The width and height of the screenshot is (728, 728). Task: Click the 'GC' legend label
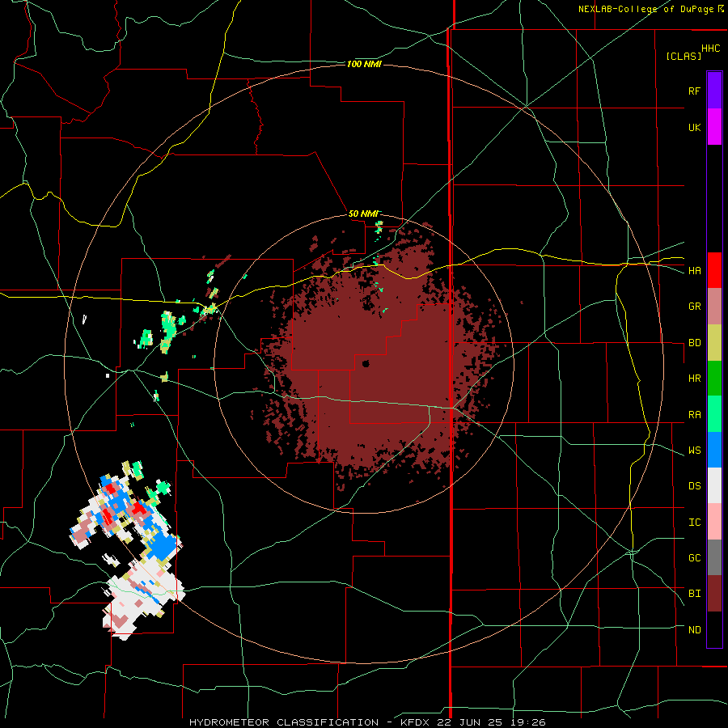pyautogui.click(x=694, y=558)
